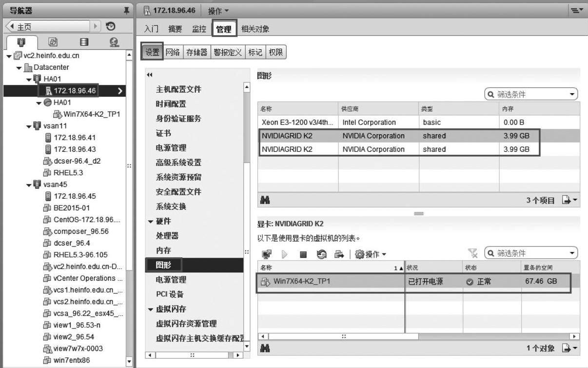This screenshot has height=368, width=588.
Task: Switch to the 网络 sub-tab
Action: 173,53
